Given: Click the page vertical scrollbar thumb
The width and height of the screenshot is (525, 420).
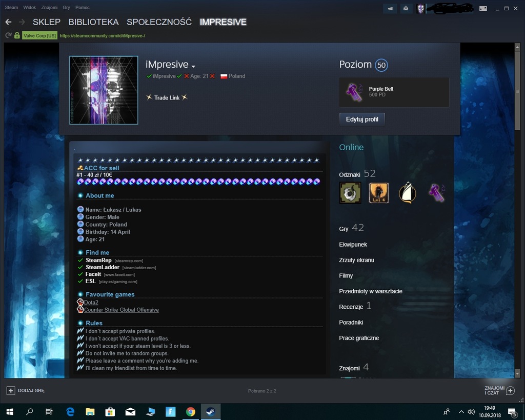Looking at the screenshot, I should (517, 90).
